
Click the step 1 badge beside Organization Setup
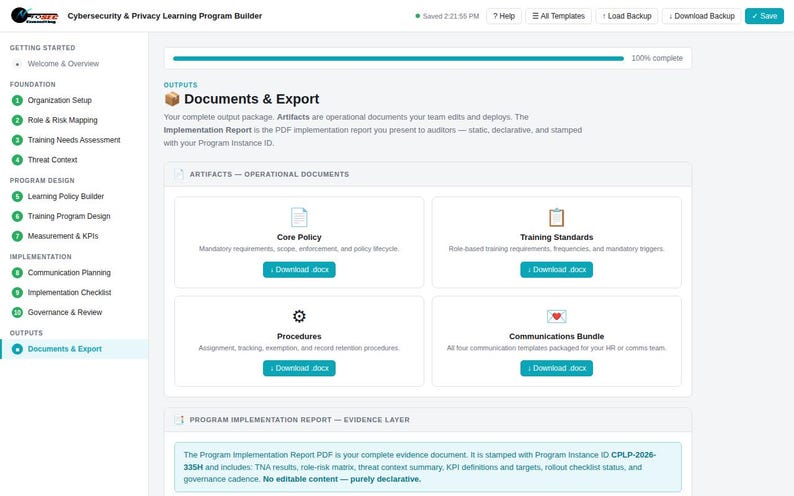click(17, 100)
